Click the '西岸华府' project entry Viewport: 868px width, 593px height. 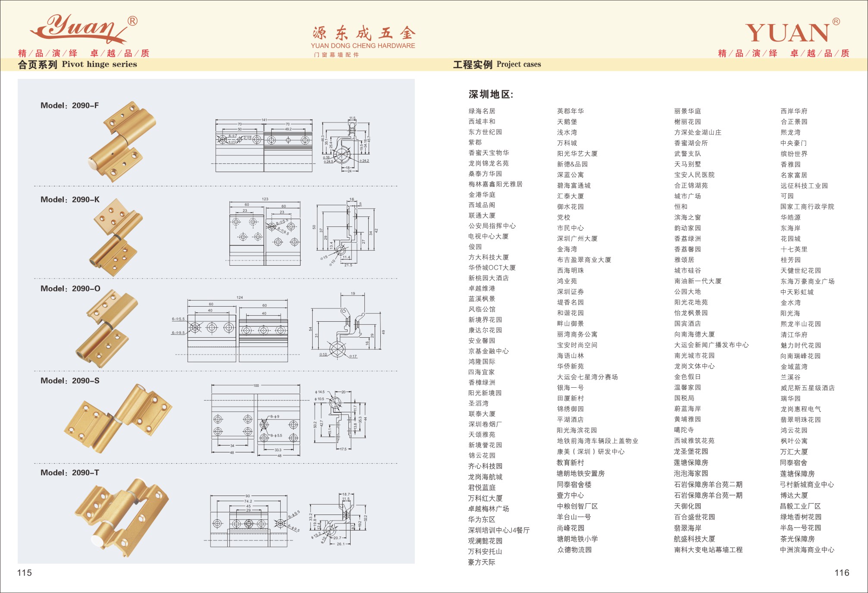tap(794, 111)
